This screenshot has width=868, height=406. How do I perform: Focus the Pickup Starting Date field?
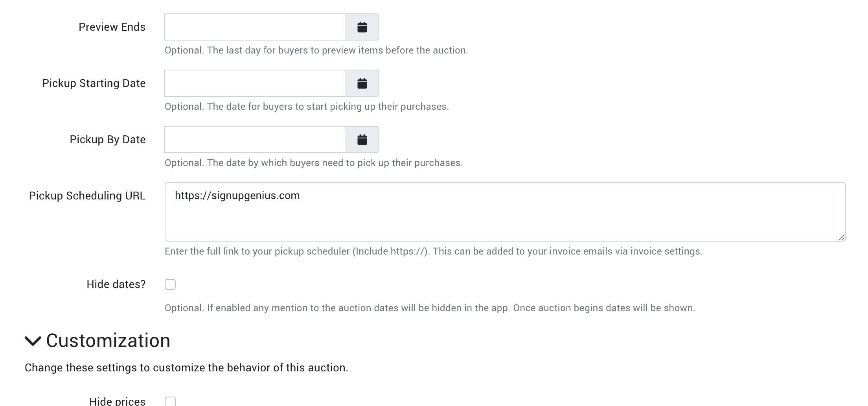(255, 83)
